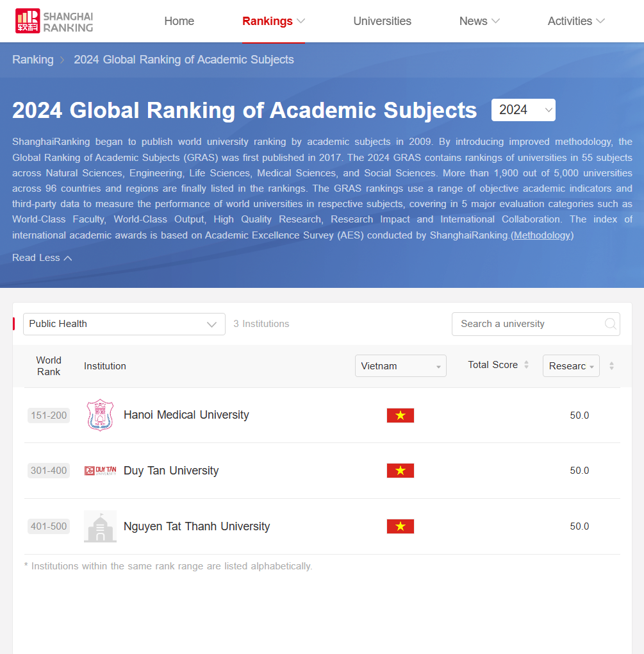Open Duy Tan University
Viewport: 644px width, 654px height.
(171, 471)
